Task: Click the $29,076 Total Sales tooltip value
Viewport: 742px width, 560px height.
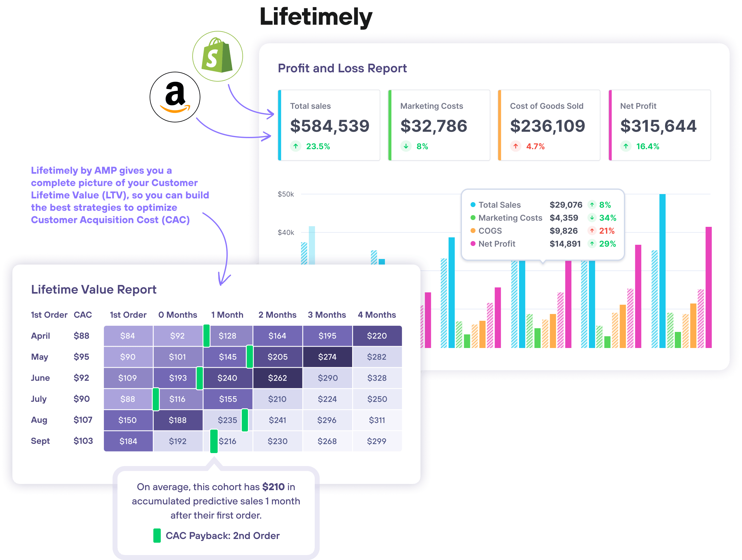Action: [x=566, y=205]
